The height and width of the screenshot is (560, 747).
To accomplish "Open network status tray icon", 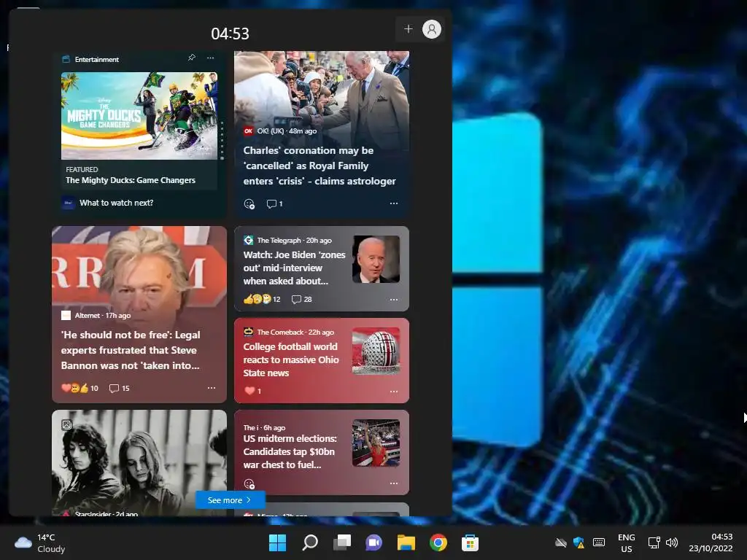I will tap(654, 542).
